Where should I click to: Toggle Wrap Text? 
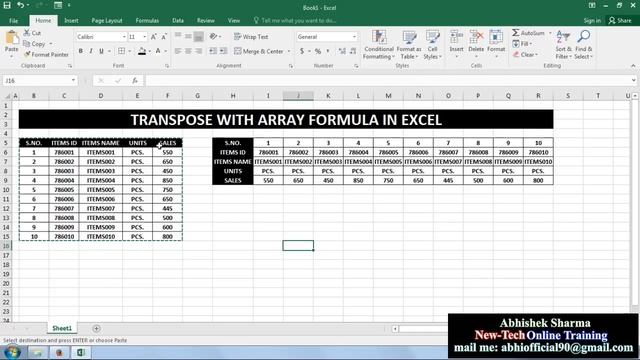(251, 37)
